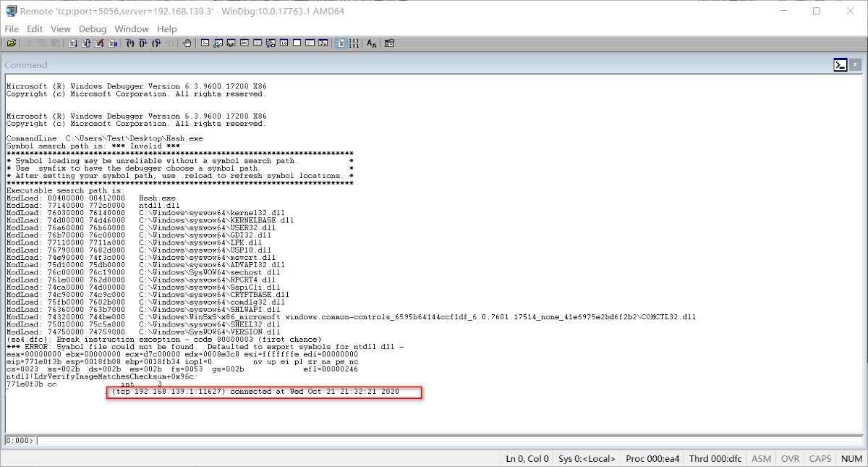Open the Debug menu

coord(93,29)
